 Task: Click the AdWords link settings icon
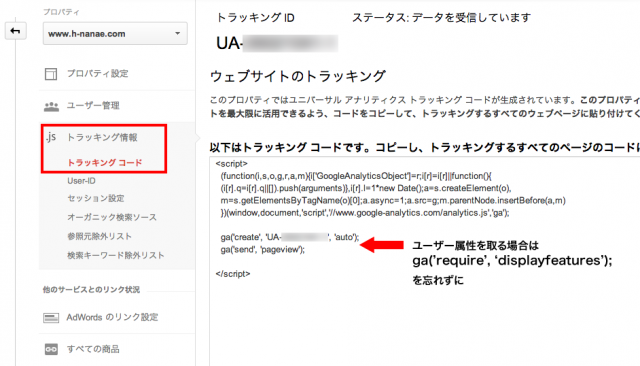[x=51, y=317]
